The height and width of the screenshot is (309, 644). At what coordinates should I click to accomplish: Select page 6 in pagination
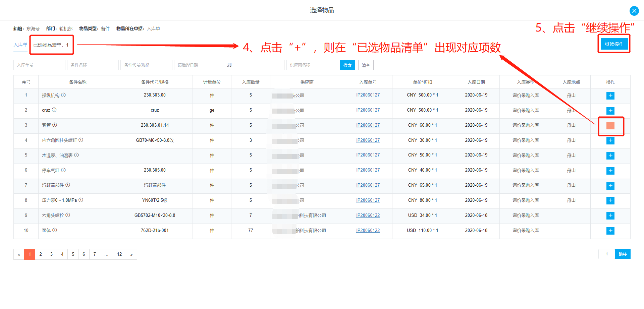(x=84, y=254)
